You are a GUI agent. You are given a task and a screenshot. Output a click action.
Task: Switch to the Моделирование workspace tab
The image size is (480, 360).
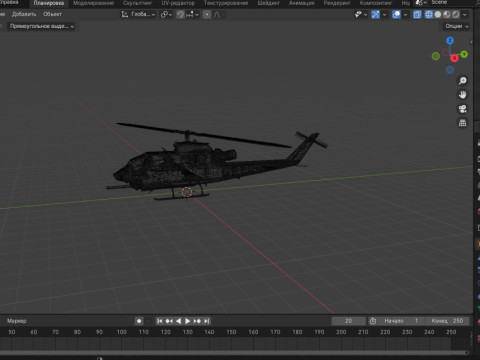click(93, 3)
